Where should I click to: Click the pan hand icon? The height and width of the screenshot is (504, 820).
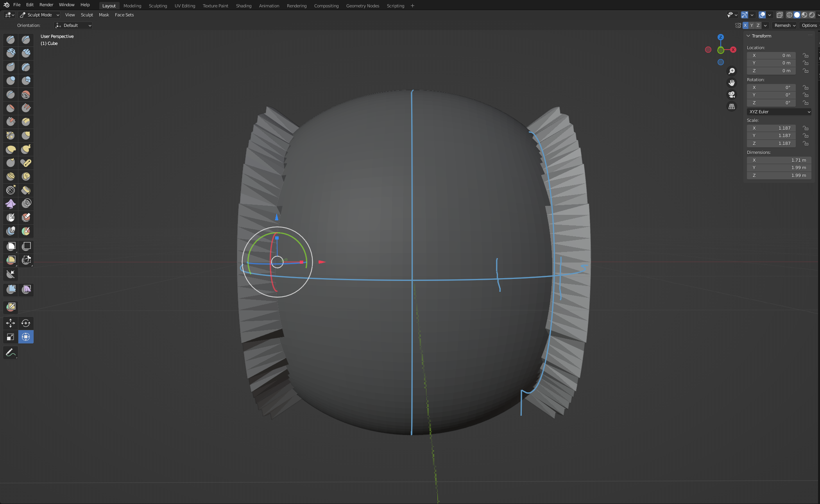click(732, 83)
